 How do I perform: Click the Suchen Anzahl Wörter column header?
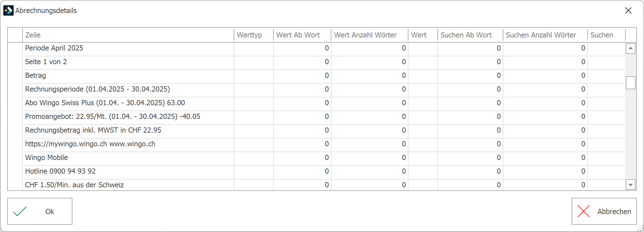point(545,35)
